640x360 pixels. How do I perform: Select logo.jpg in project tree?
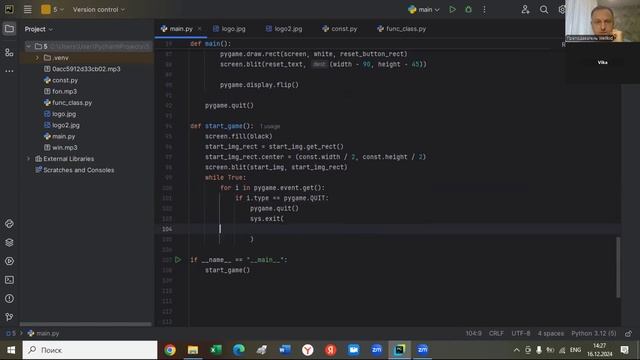coord(64,114)
